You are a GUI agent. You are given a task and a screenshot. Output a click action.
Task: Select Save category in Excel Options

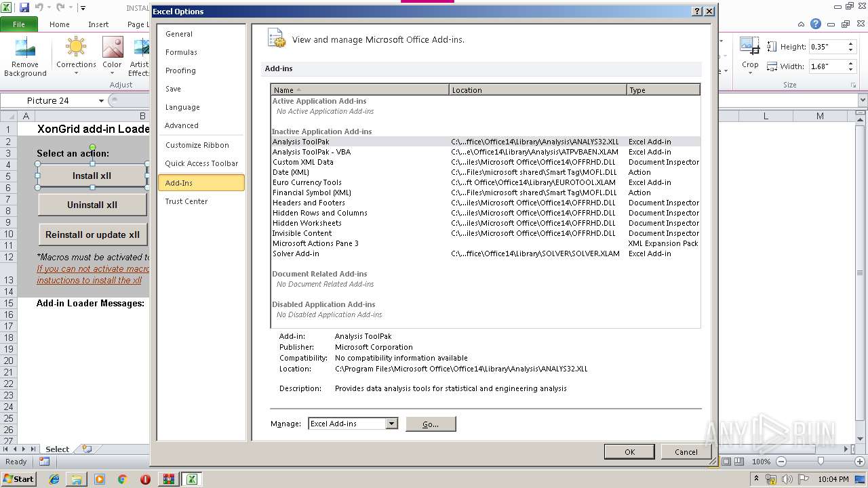point(201,89)
